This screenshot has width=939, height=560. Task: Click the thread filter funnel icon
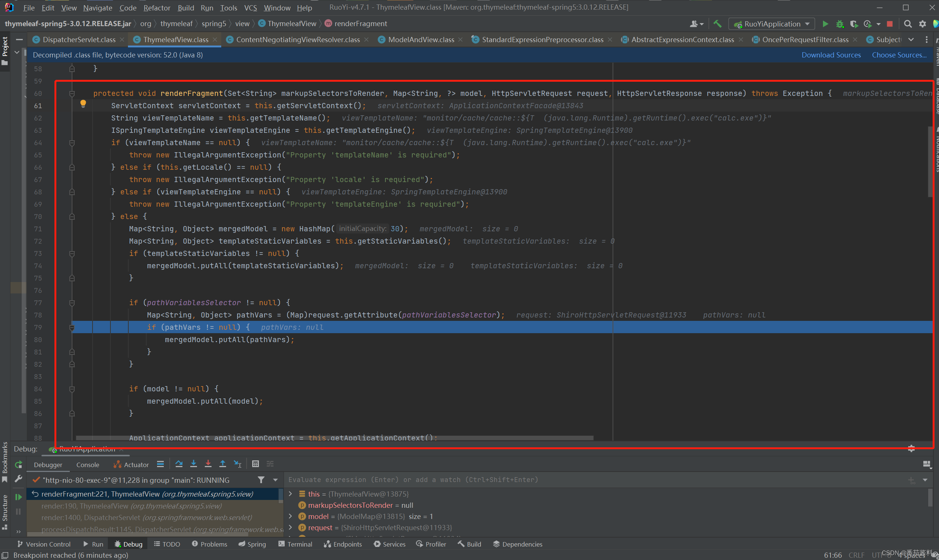click(261, 480)
